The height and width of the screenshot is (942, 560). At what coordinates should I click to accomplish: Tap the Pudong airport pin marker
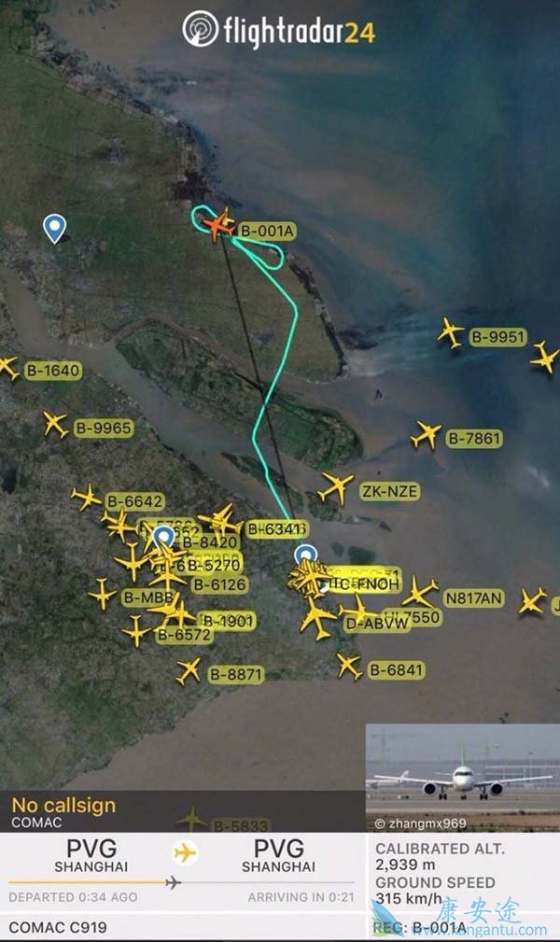306,555
